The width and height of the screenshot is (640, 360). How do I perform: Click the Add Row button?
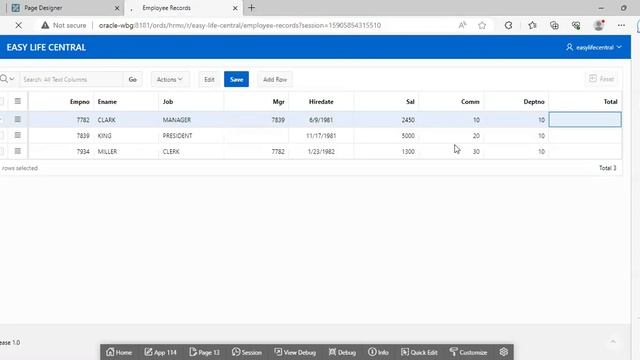tap(275, 79)
